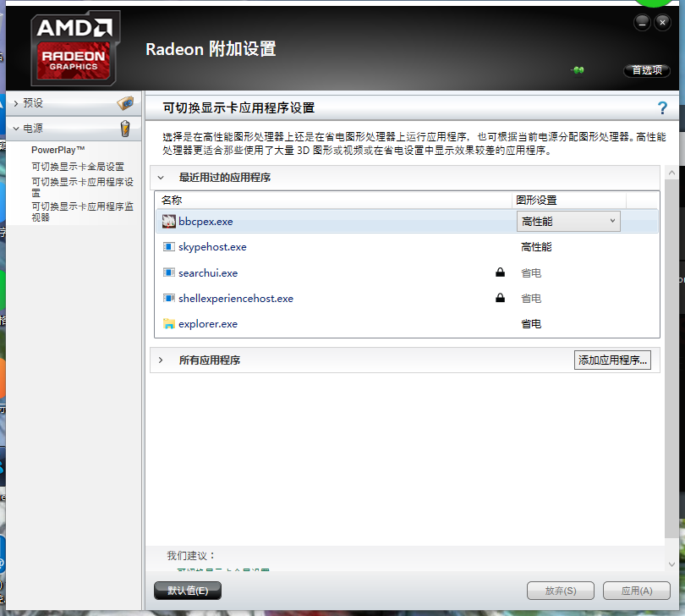Viewport: 685px width, 616px height.
Task: Click the AMD Radeon Graphics logo
Action: pos(75,48)
